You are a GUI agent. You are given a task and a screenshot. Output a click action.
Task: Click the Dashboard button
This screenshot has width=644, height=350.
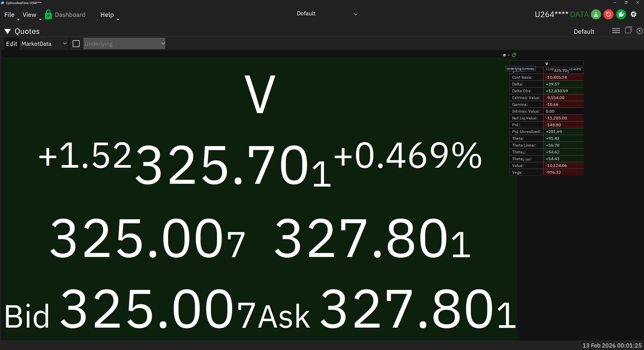pyautogui.click(x=70, y=15)
